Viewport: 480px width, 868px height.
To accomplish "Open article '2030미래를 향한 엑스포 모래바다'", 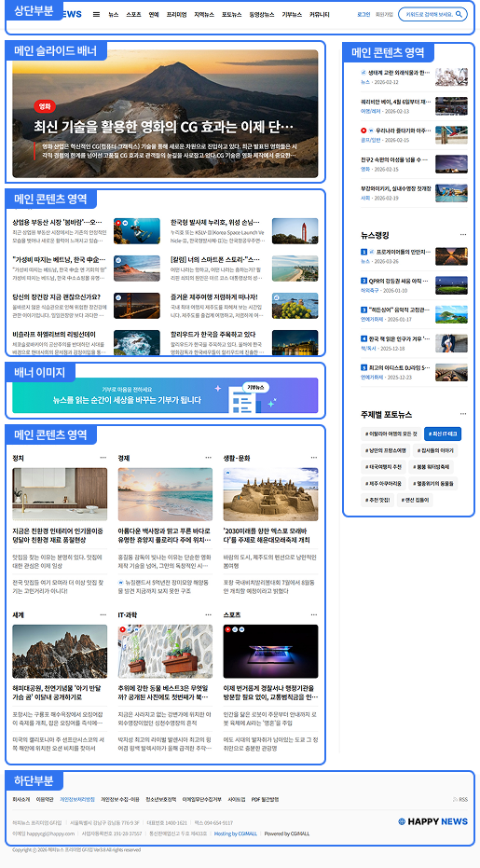I will click(267, 535).
